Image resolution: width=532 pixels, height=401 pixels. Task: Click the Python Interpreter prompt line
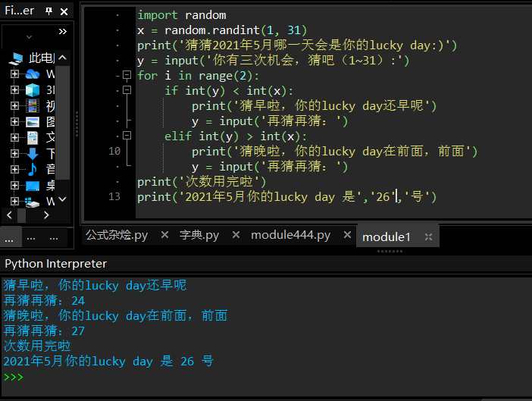[152, 377]
